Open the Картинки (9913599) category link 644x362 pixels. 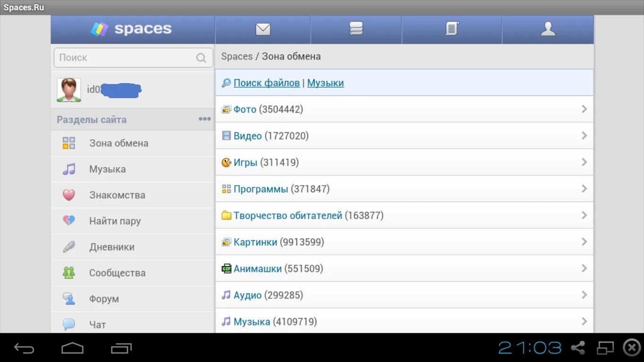coord(279,242)
